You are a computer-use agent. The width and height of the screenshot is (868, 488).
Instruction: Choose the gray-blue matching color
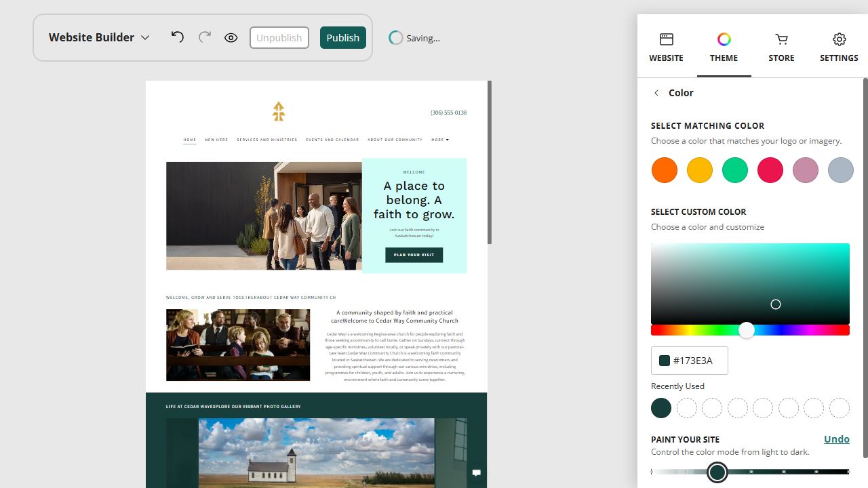pyautogui.click(x=841, y=170)
